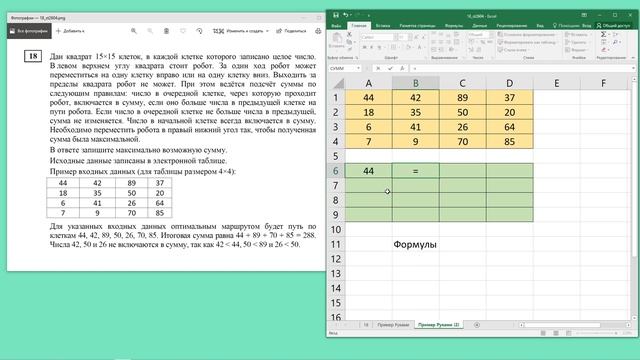Confirm formula entry with the checkmark icon

[390, 68]
